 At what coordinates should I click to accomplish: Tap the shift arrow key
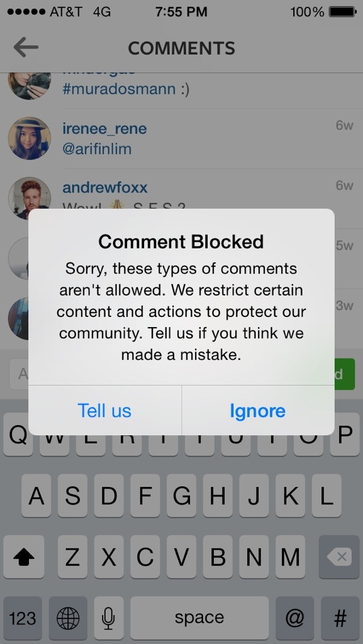[x=24, y=557]
